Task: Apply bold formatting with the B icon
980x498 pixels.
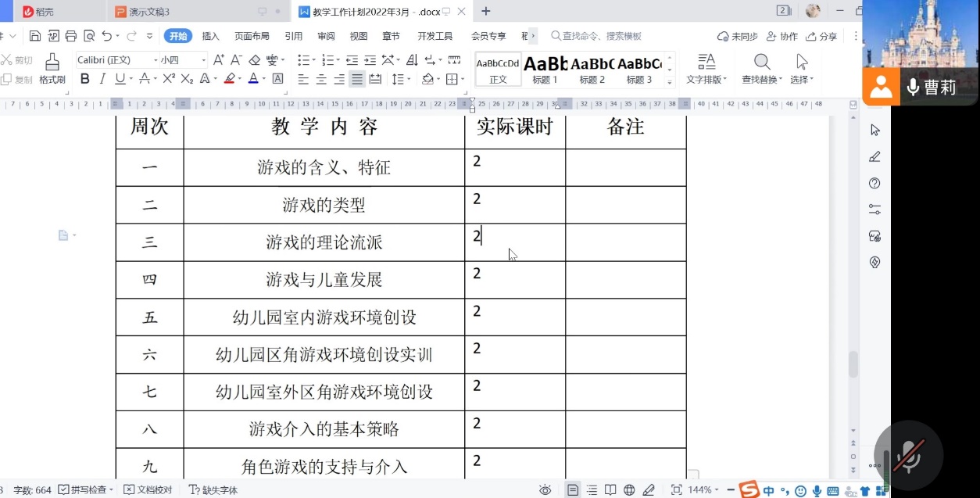Action: tap(84, 79)
